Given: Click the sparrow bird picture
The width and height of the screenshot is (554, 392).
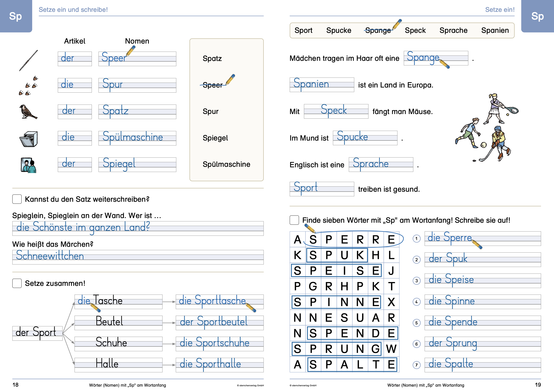Looking at the screenshot, I should point(28,112).
